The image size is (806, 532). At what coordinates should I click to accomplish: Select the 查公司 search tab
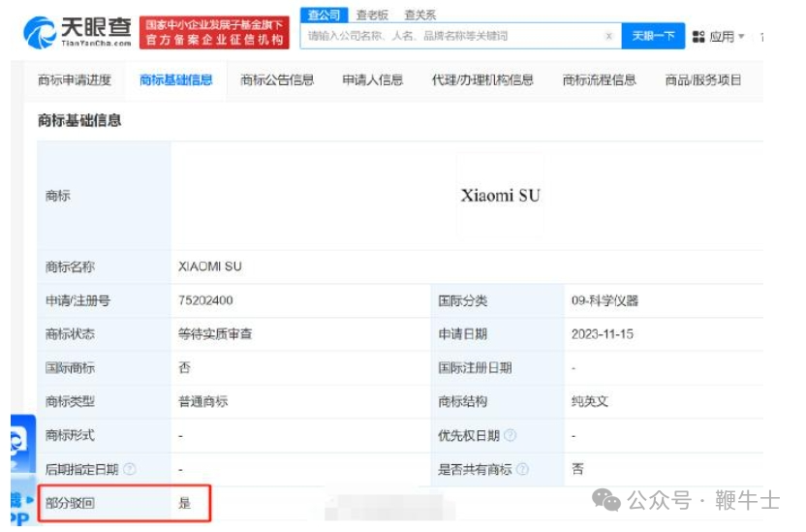pos(323,15)
